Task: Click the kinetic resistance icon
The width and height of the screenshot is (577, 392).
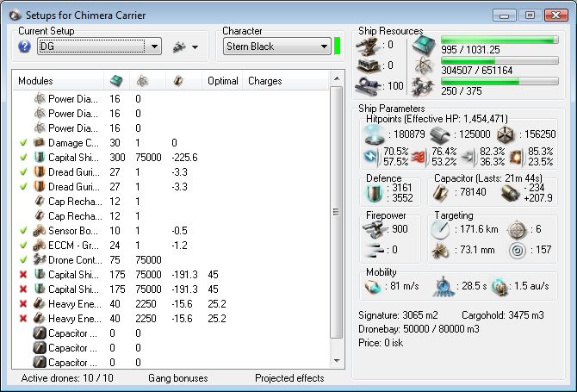Action: tap(468, 157)
